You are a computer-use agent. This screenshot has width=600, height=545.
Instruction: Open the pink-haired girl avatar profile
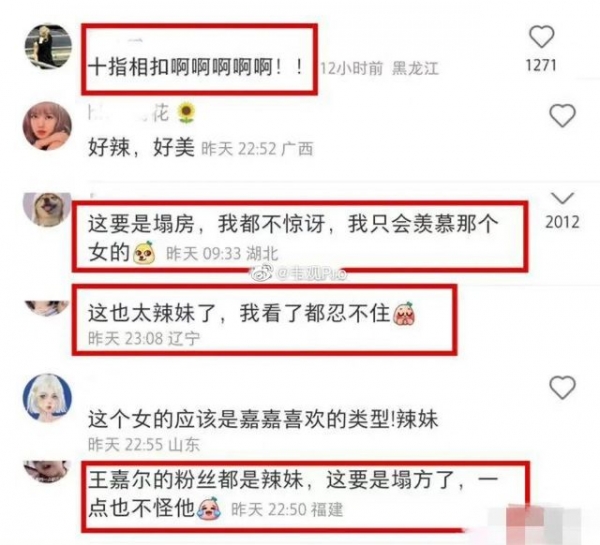click(47, 126)
